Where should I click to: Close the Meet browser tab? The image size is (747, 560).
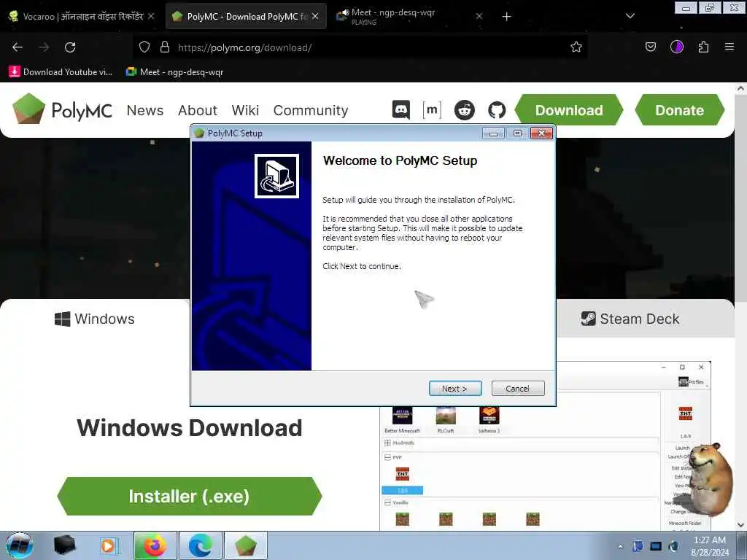[x=479, y=16]
